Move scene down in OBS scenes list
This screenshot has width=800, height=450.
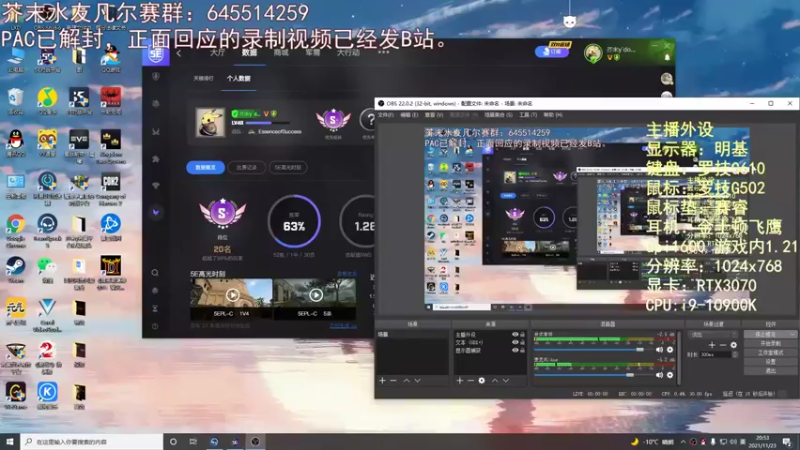[x=417, y=381]
